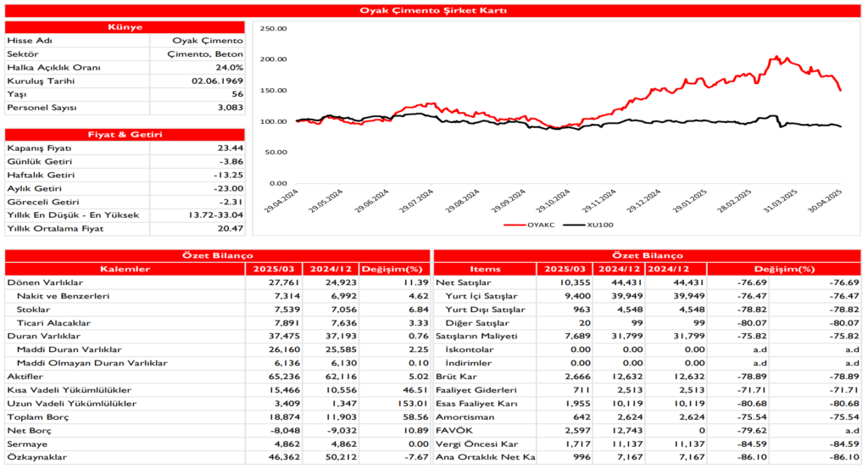This screenshot has width=868, height=469.
Task: Click the '29.07.2024' date axis label
Action: click(x=417, y=202)
